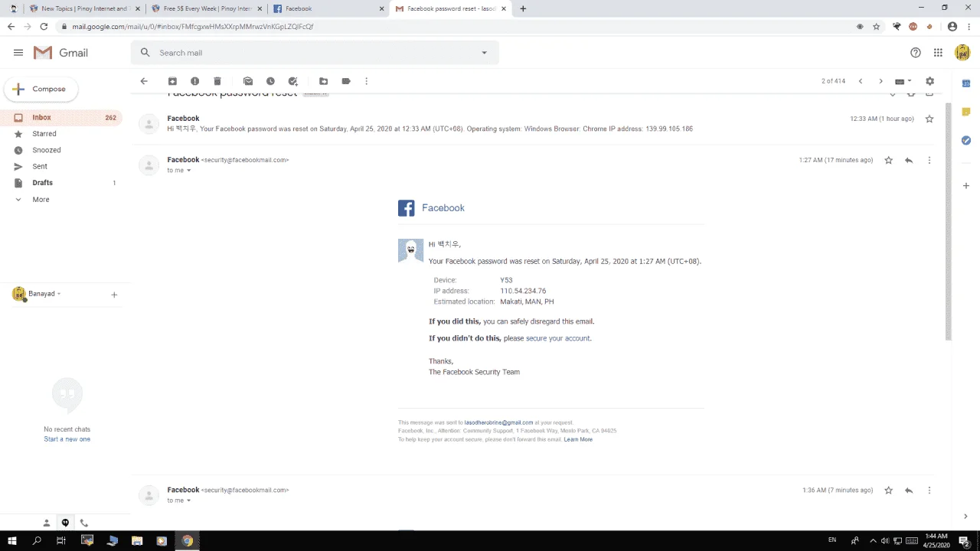Click into the Search mail field

(314, 53)
